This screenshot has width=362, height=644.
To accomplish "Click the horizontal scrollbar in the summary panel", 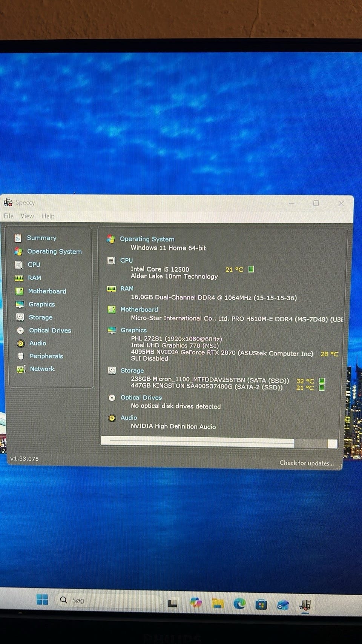I will click(202, 443).
